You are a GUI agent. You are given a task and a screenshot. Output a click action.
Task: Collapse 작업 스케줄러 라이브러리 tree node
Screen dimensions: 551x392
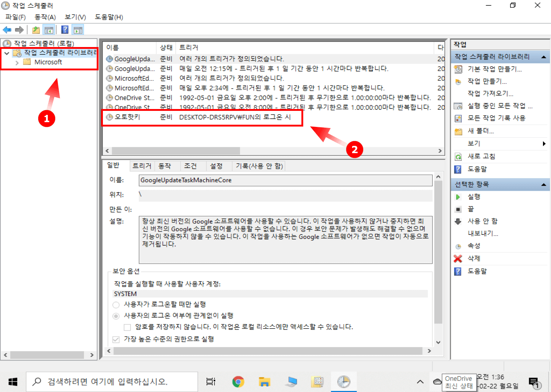pyautogui.click(x=7, y=53)
